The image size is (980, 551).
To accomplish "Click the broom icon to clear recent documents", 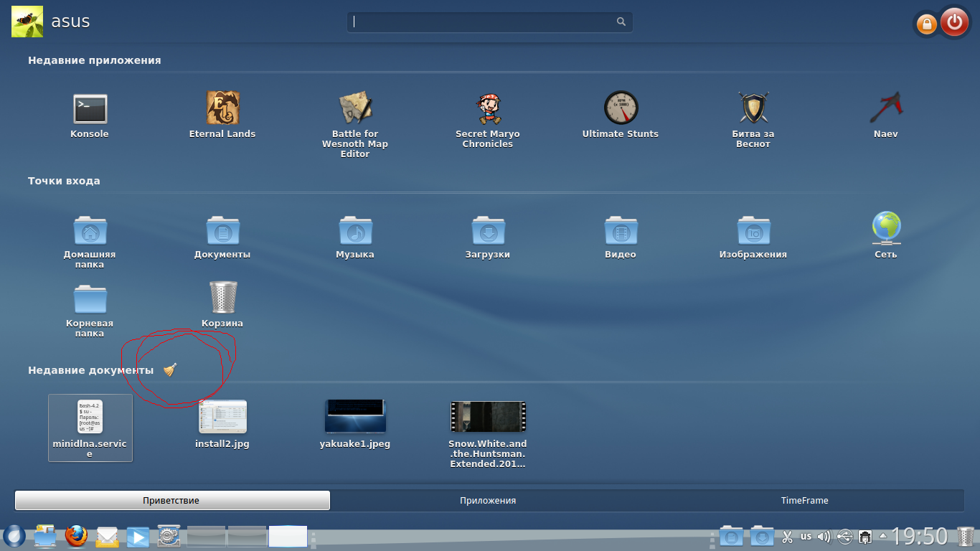I will [170, 369].
